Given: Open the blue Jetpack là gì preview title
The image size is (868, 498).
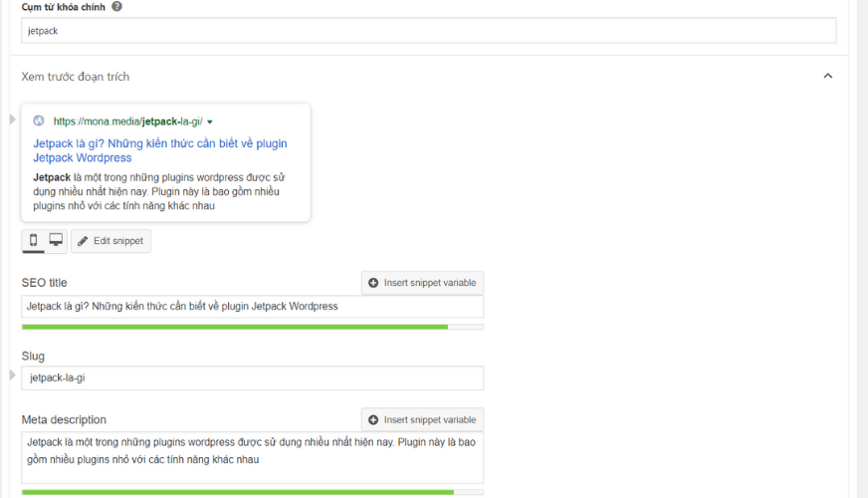Looking at the screenshot, I should click(x=159, y=150).
